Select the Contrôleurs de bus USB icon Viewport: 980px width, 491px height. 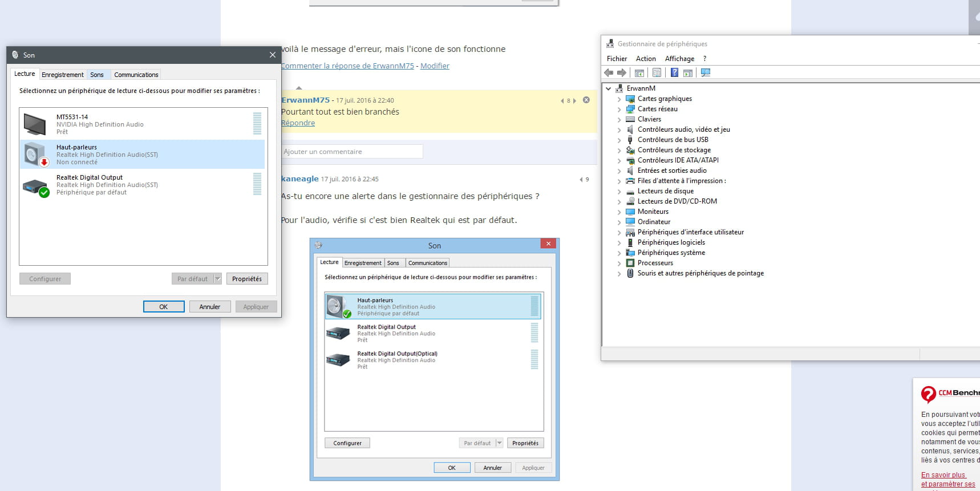pyautogui.click(x=630, y=140)
